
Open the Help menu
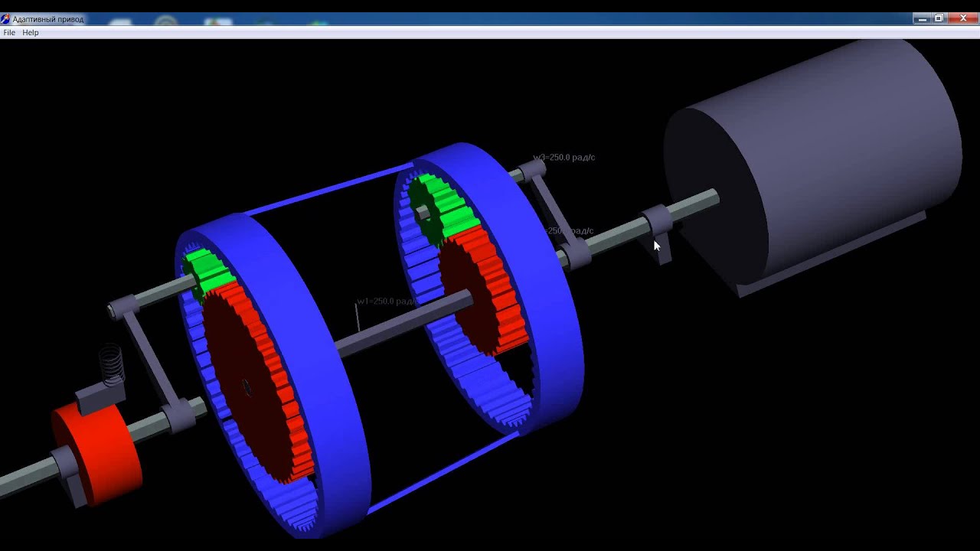coord(31,33)
